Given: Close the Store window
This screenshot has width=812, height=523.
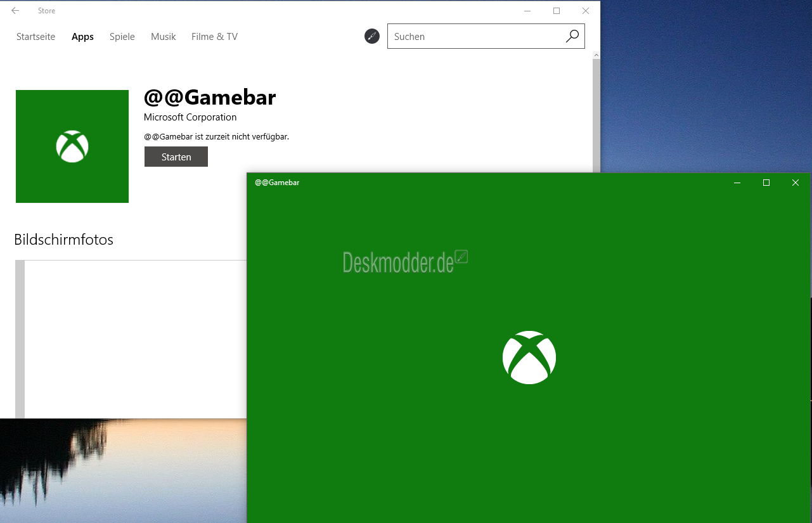Looking at the screenshot, I should pyautogui.click(x=586, y=11).
